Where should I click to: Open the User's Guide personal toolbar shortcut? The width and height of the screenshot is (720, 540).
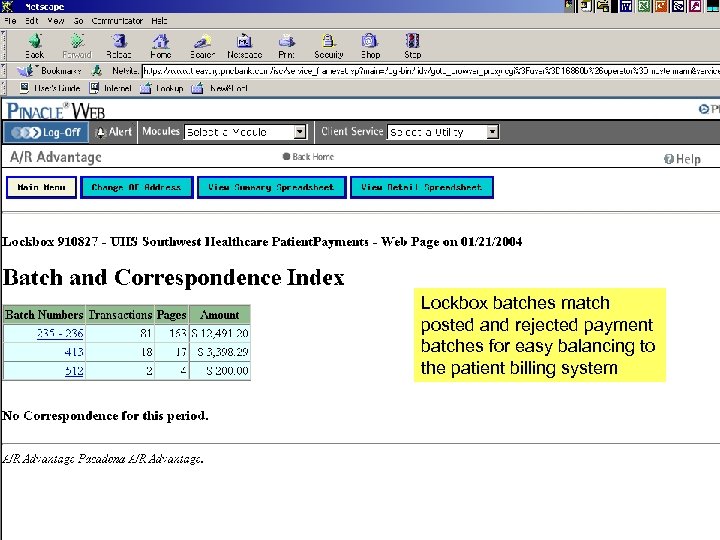[x=50, y=88]
